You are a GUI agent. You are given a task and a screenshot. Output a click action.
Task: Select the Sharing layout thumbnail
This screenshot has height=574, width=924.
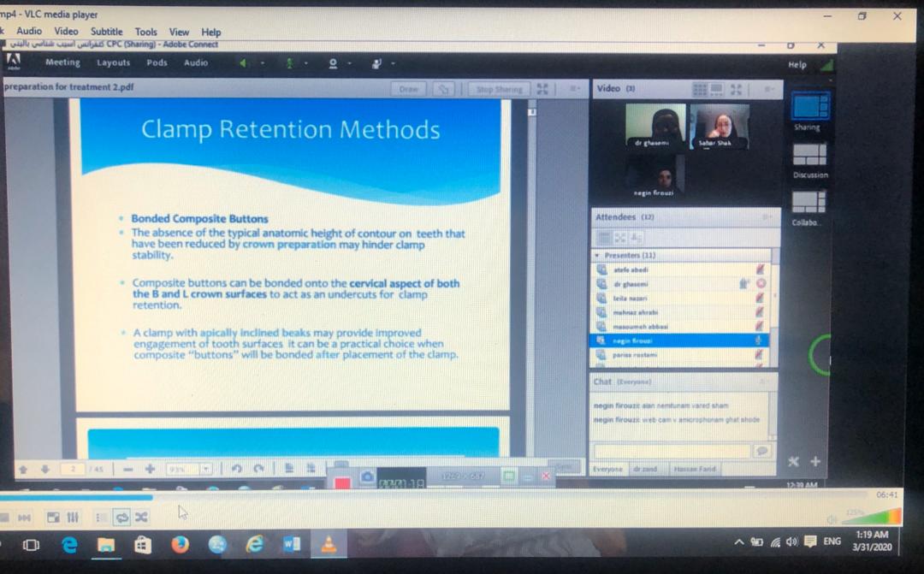809,106
